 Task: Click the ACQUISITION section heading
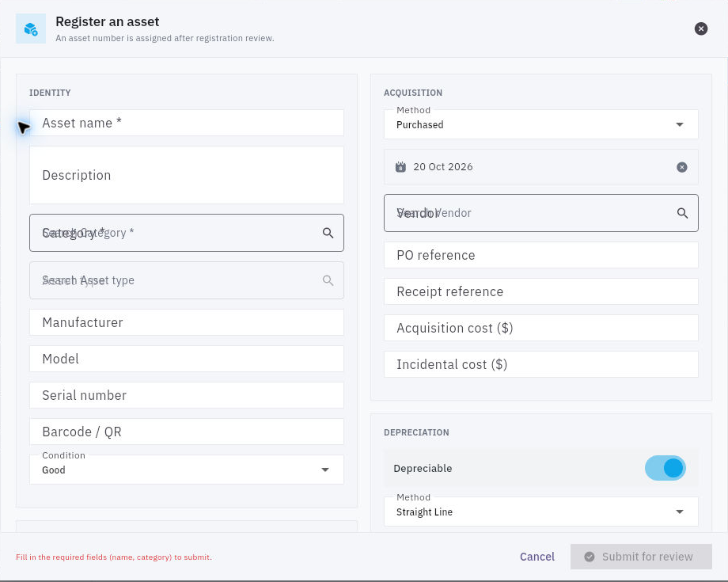pos(413,93)
